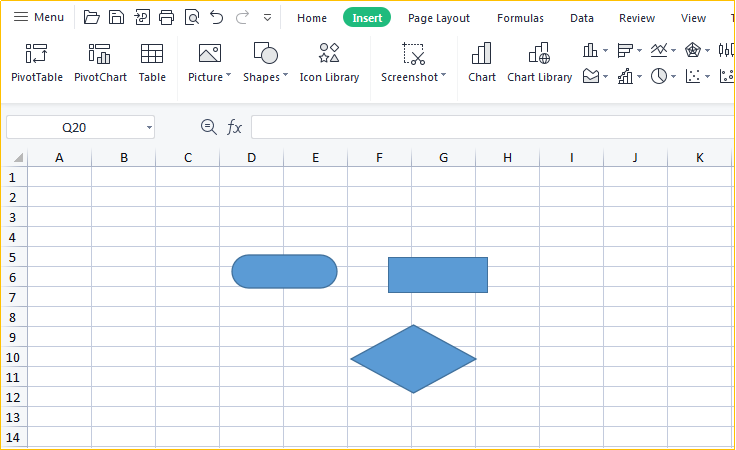Open the PivotTable tool

[x=37, y=63]
